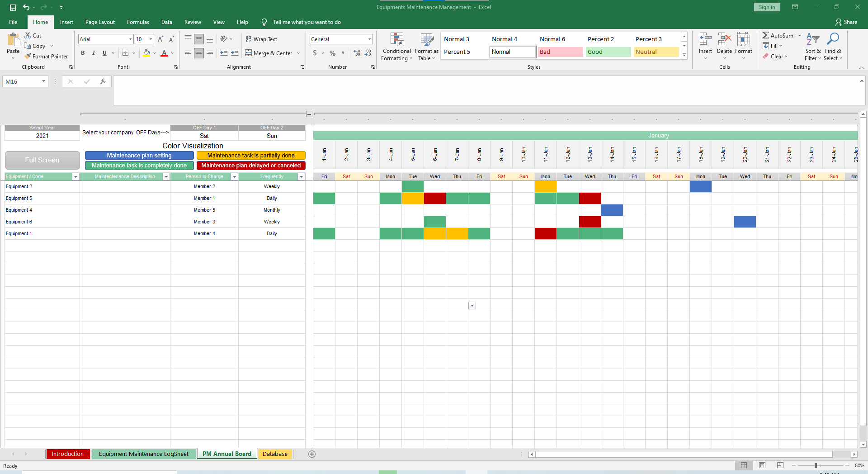Screen dimensions: 868x474
Task: Click the Increase Decimal icon
Action: point(357,53)
